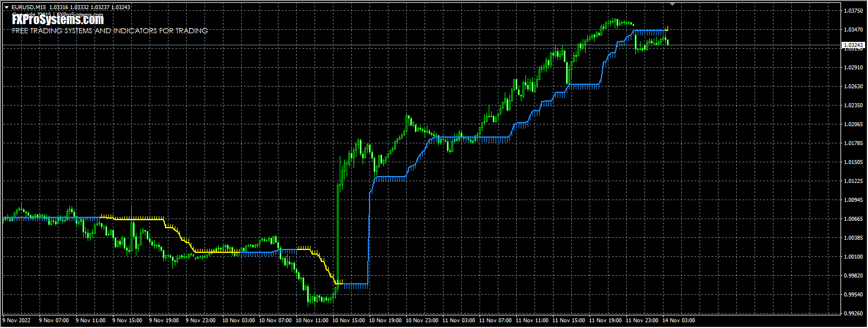The width and height of the screenshot is (868, 328).
Task: Click price scale value 1.02630
Action: [x=854, y=87]
